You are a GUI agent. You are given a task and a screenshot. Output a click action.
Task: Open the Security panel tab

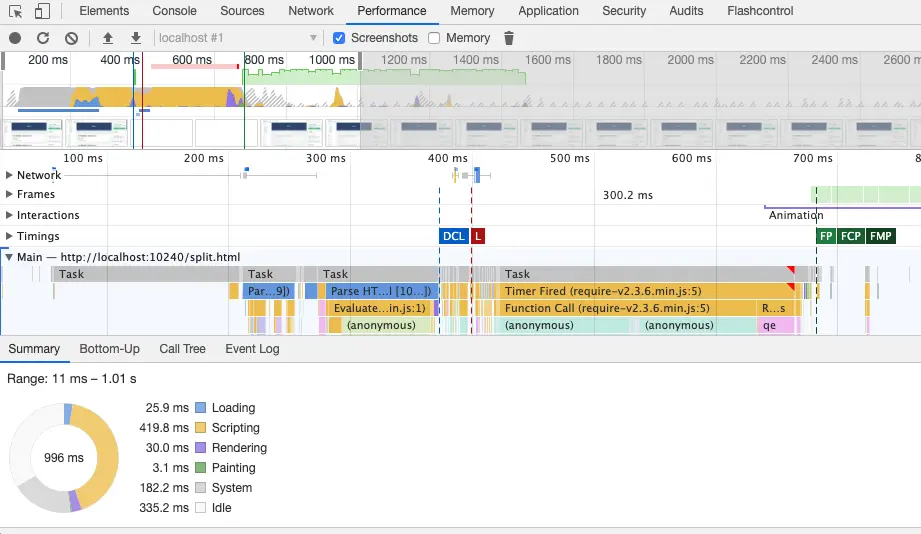(x=624, y=11)
